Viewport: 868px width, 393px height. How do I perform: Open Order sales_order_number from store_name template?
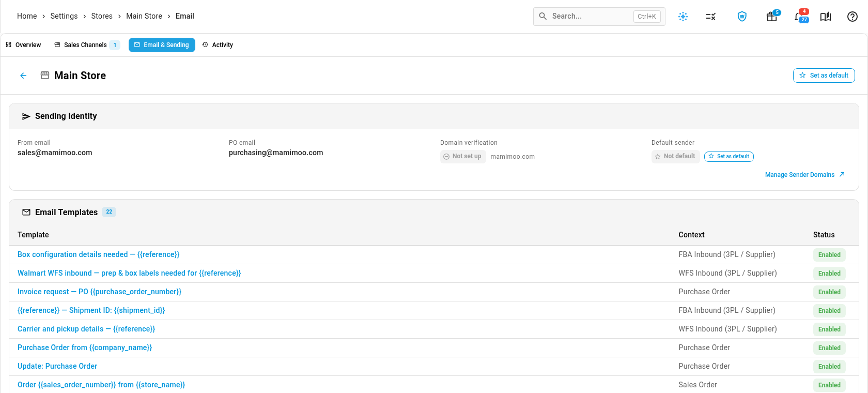(101, 385)
